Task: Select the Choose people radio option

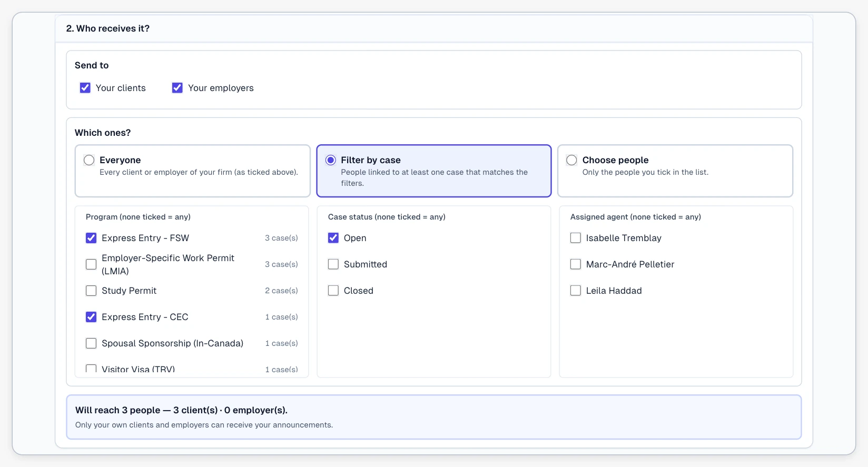Action: [571, 160]
